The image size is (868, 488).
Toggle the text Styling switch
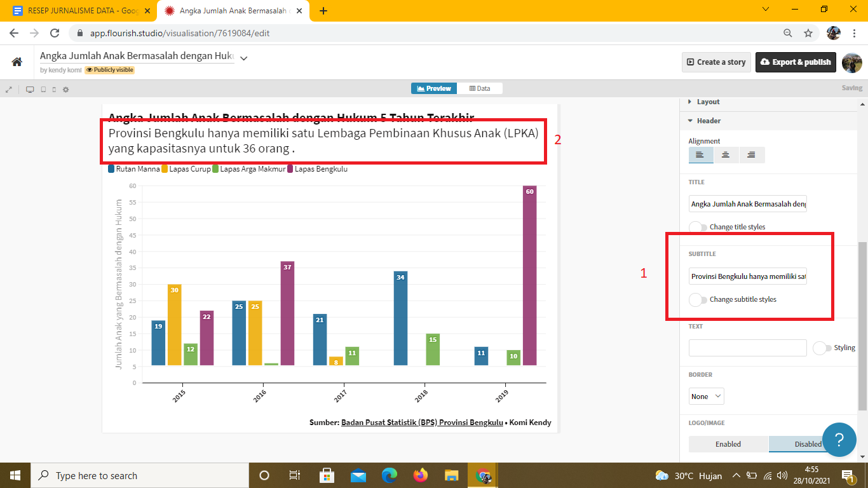(822, 348)
